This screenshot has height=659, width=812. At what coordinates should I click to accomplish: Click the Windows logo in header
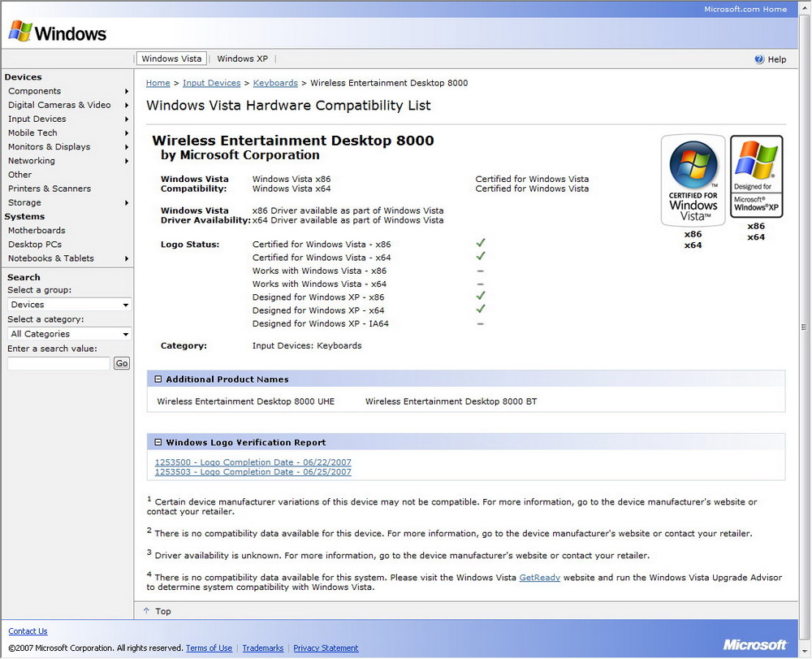click(x=57, y=33)
